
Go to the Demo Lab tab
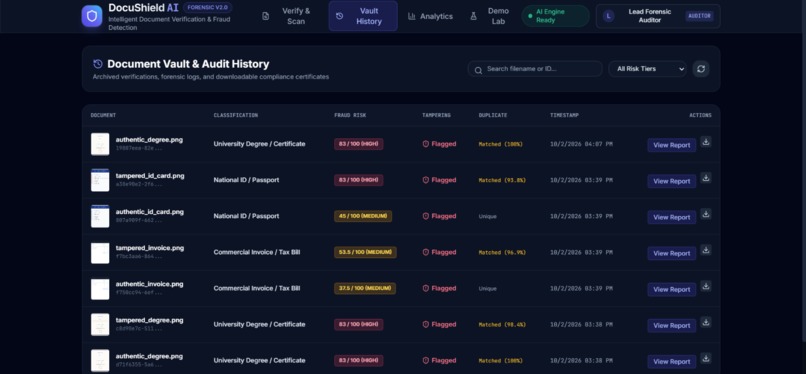[489, 16]
